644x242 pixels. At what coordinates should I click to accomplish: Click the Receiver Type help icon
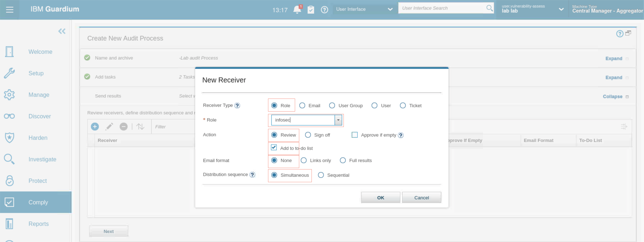coord(237,106)
